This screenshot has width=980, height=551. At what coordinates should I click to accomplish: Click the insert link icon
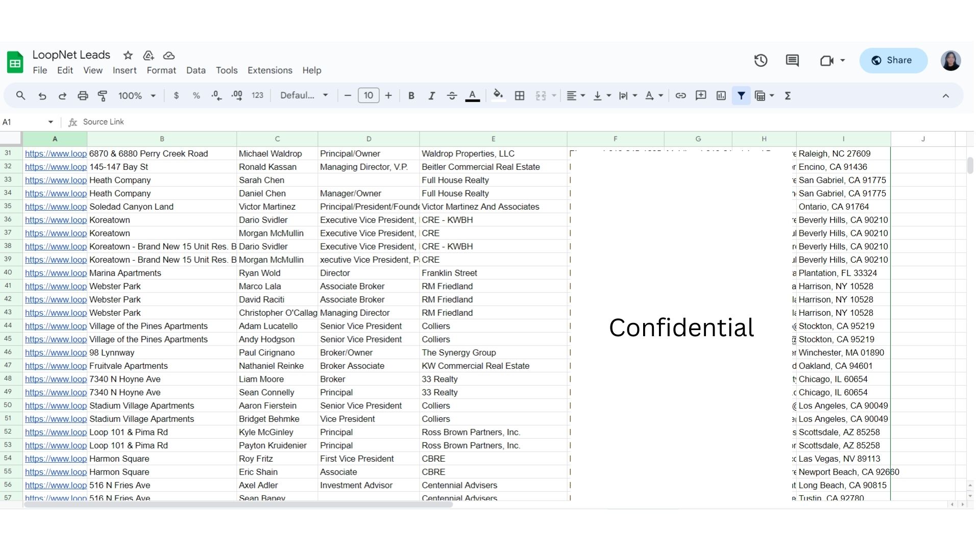coord(680,96)
